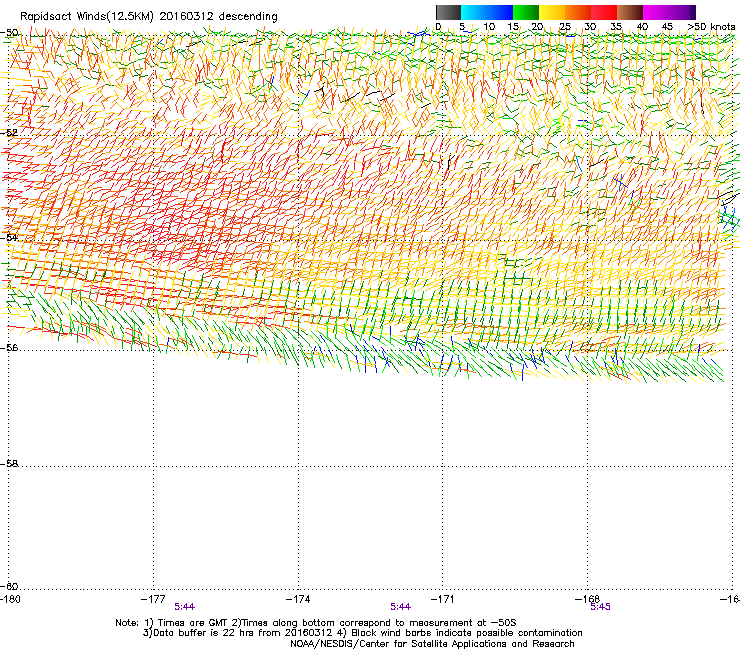Click the -50 latitude axis label
This screenshot has width=740, height=650.
click(9, 33)
